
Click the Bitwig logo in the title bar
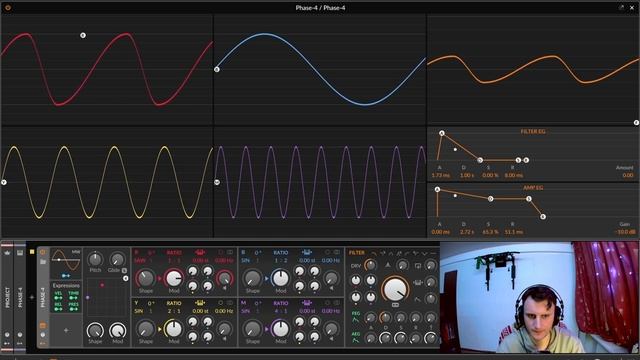pos(7,7)
